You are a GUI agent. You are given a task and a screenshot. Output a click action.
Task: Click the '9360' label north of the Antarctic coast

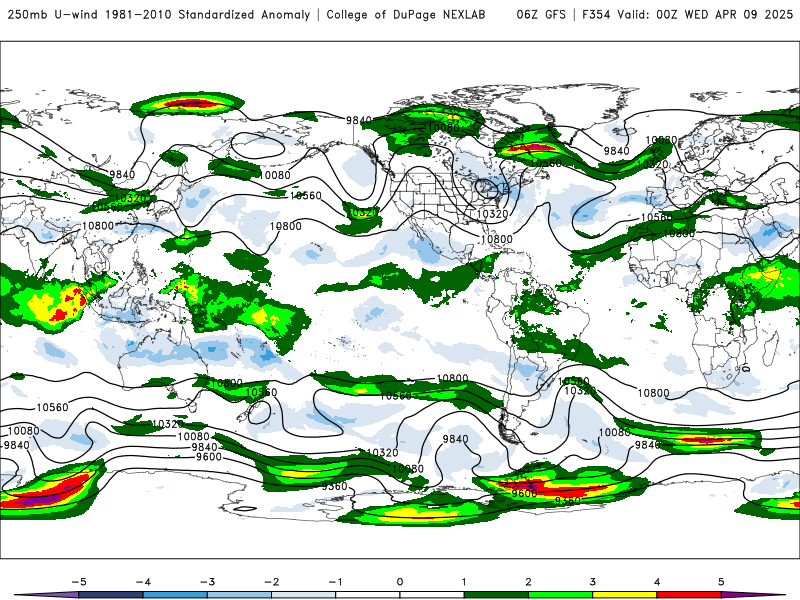click(334, 486)
